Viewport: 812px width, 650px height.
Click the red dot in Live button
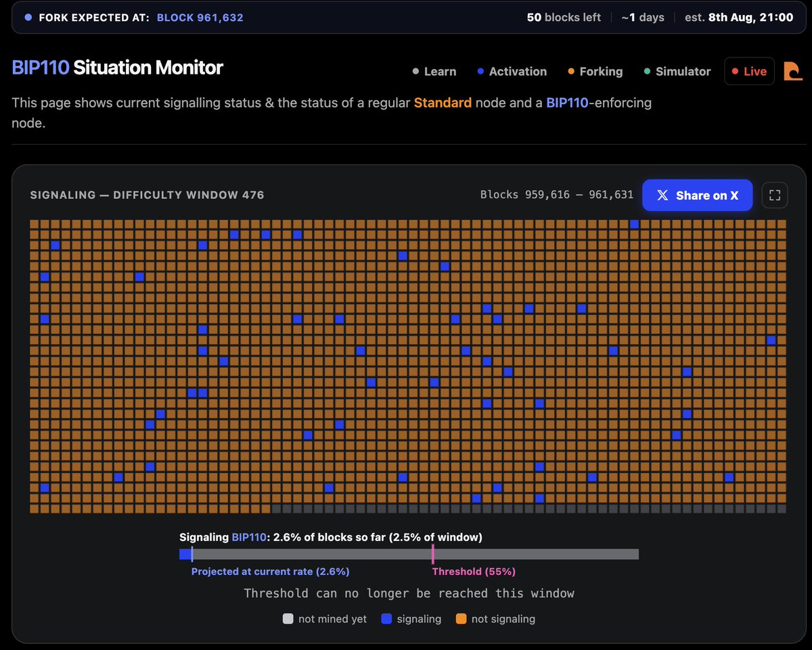click(x=736, y=72)
